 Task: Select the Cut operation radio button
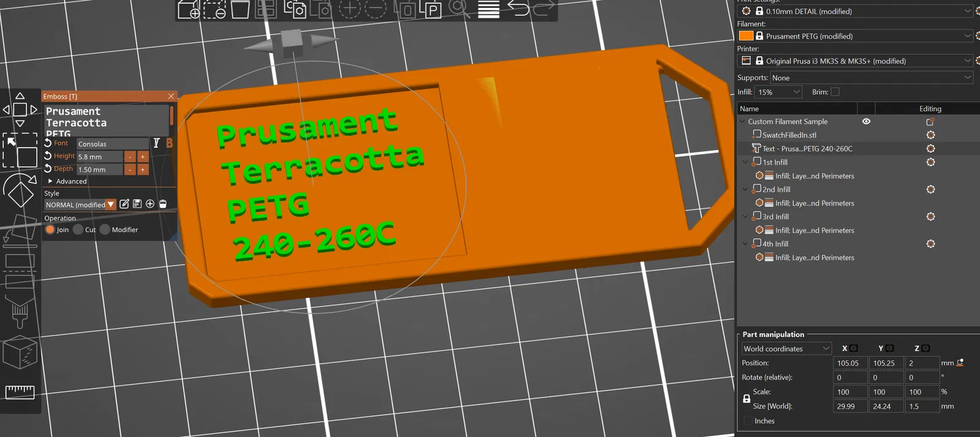click(x=78, y=229)
